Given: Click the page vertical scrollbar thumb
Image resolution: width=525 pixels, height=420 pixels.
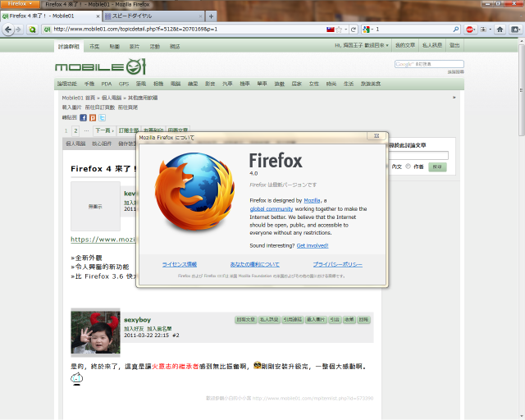Looking at the screenshot, I should (522, 90).
